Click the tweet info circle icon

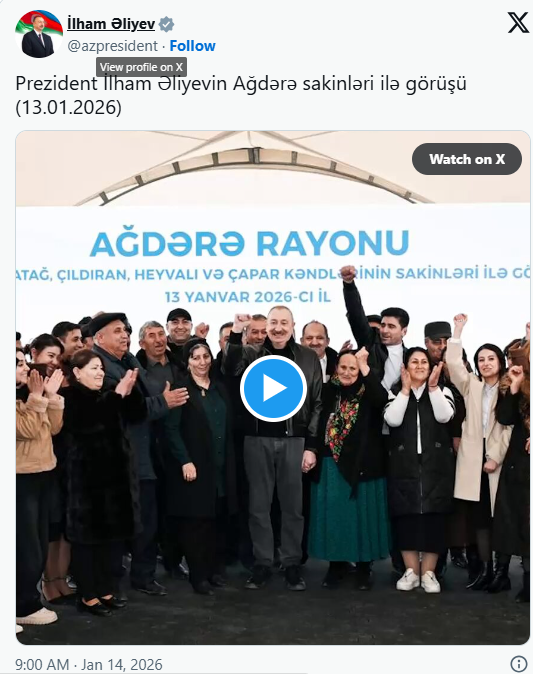tap(519, 663)
